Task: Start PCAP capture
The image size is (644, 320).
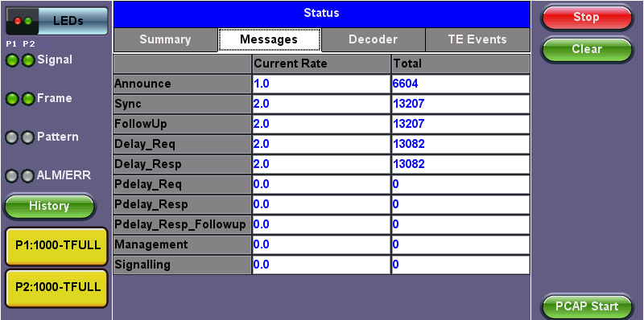Action: click(587, 306)
